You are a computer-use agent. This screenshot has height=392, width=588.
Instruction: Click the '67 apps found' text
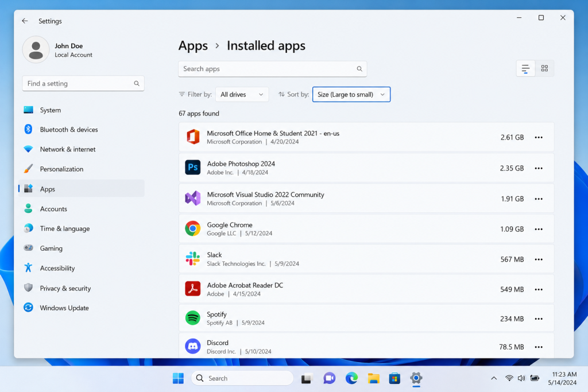pyautogui.click(x=199, y=114)
